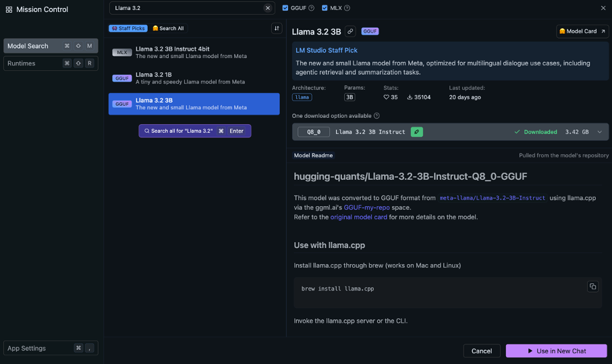The height and width of the screenshot is (364, 612).
Task: Click the llama architecture tag
Action: (x=302, y=98)
